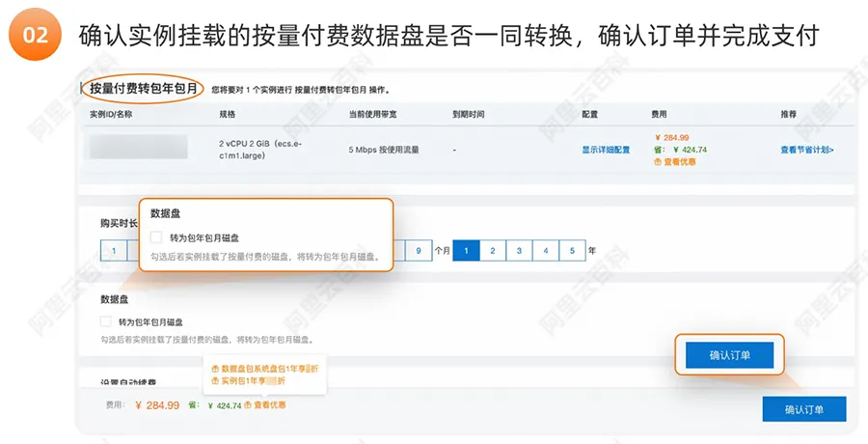868x444 pixels.
Task: Click the gift icon in the bottom fee bar
Action: [248, 405]
